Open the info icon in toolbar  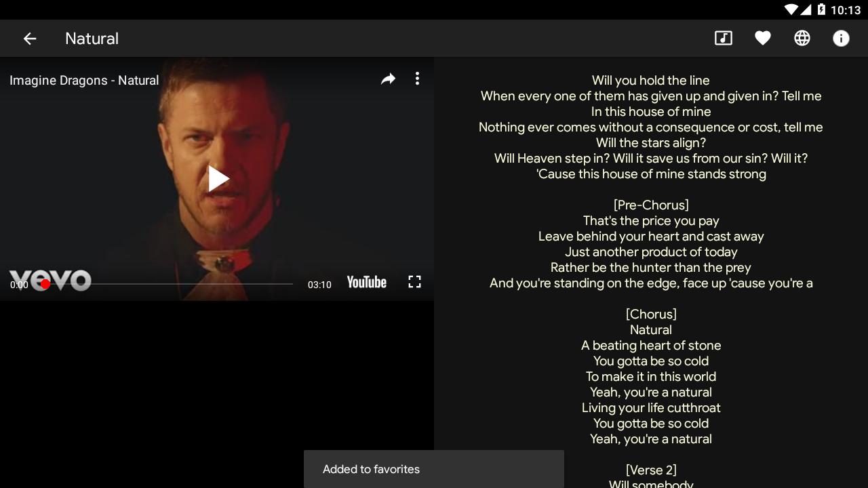tap(841, 39)
